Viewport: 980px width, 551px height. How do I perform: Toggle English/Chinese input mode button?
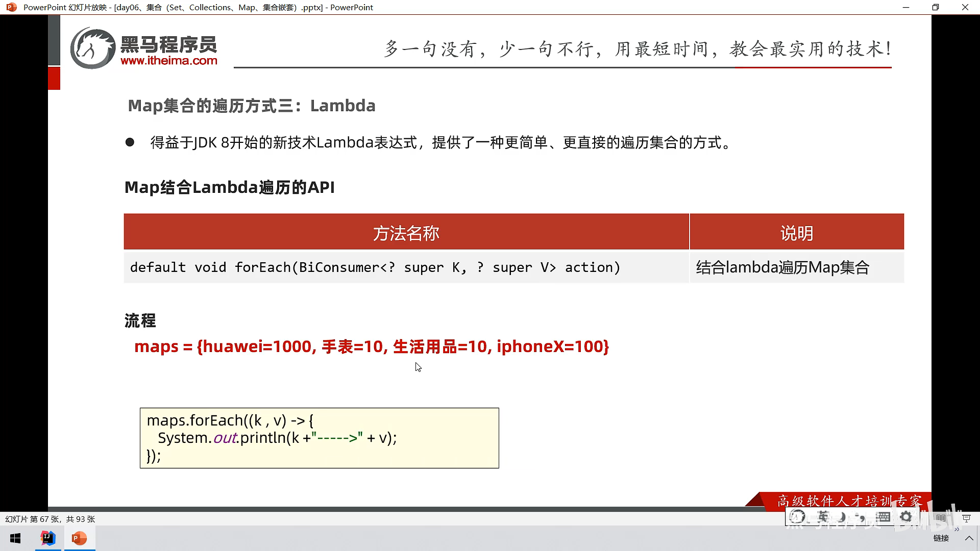tap(822, 517)
